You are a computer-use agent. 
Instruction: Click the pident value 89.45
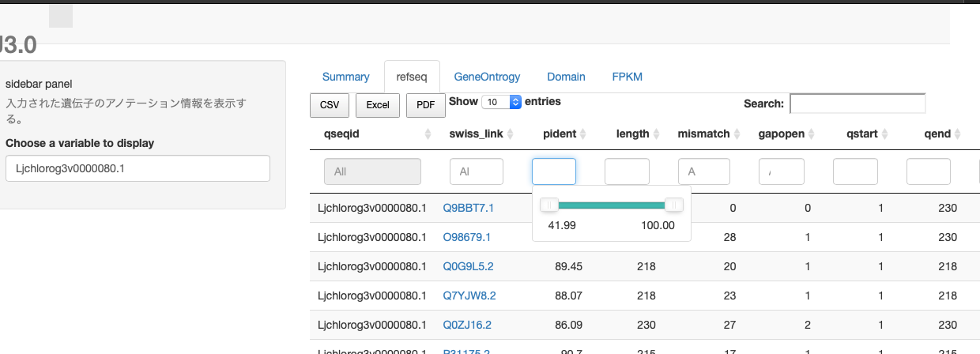coord(569,266)
